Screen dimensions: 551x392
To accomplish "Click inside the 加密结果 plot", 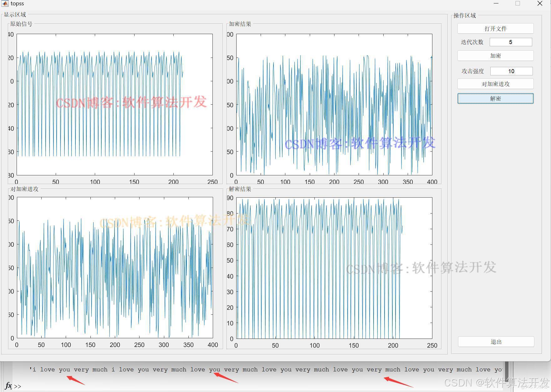I will [334, 104].
